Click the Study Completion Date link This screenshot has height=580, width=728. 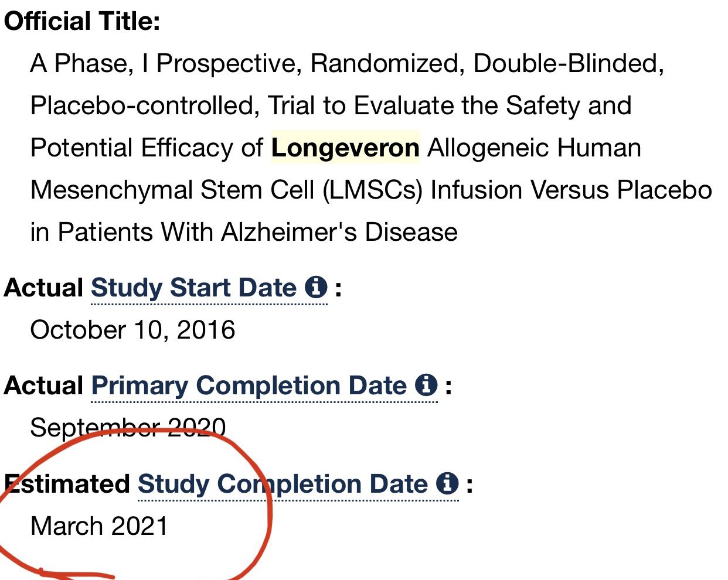283,484
